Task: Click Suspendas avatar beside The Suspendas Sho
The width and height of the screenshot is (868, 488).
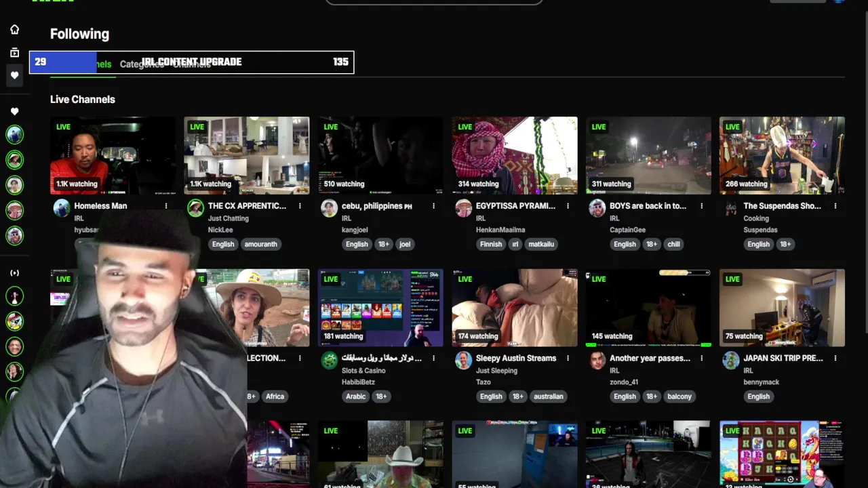Action: click(x=731, y=208)
